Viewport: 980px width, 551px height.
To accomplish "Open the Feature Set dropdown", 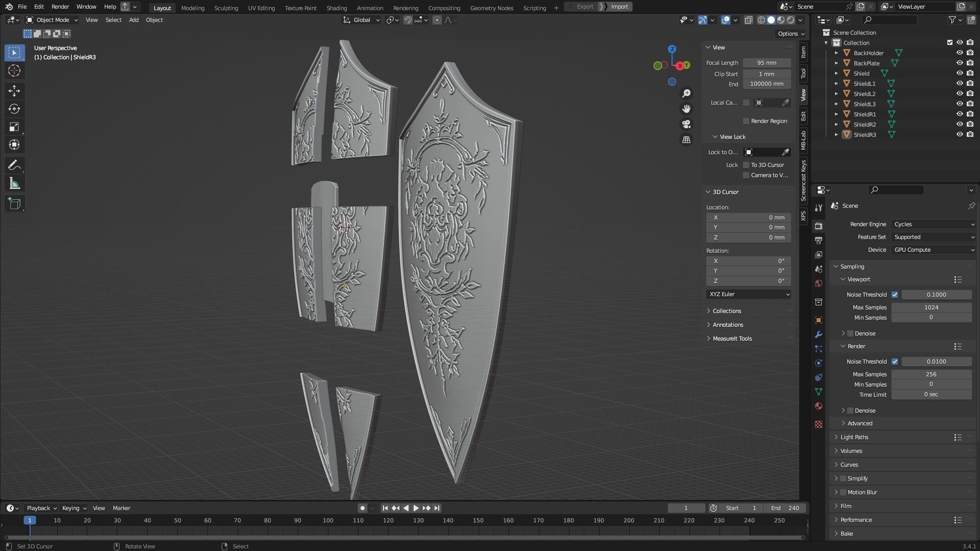I will point(934,237).
